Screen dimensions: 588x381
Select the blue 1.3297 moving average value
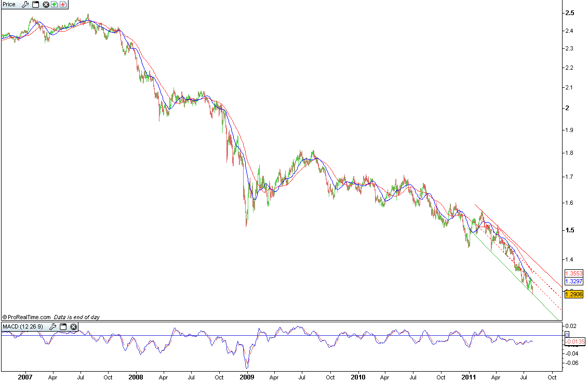(x=574, y=281)
